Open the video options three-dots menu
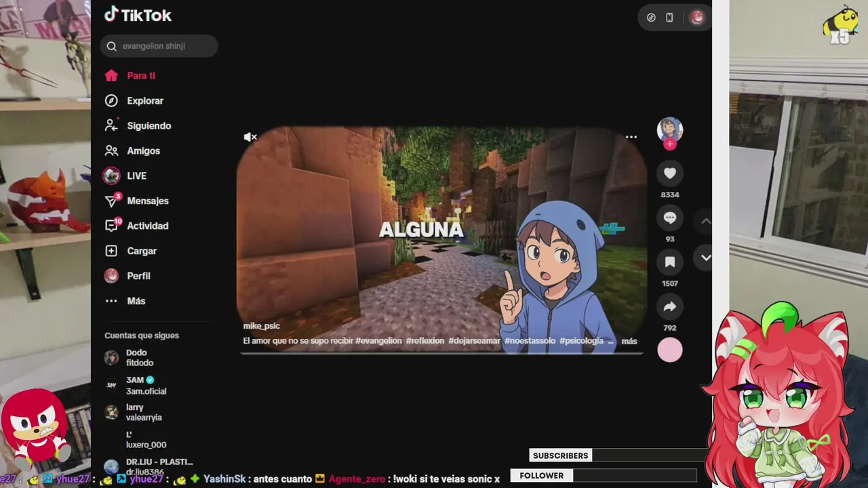This screenshot has width=868, height=488. (631, 137)
